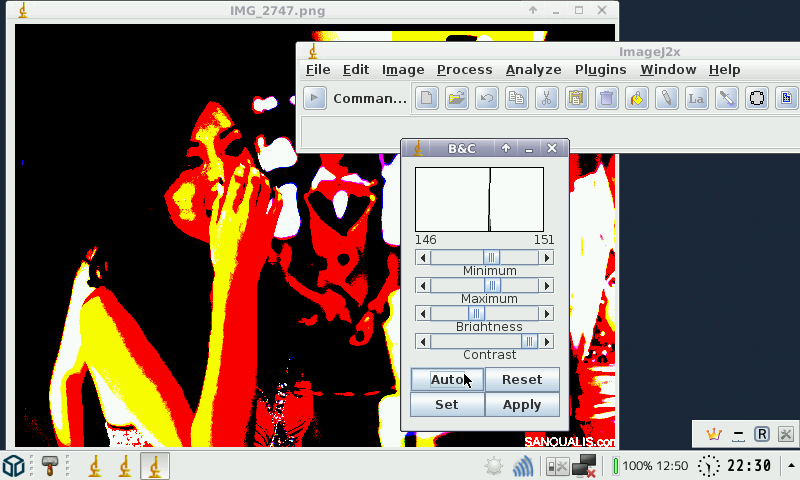Click the Undo arrow toolbar icon
Image resolution: width=800 pixels, height=480 pixels.
pos(487,98)
